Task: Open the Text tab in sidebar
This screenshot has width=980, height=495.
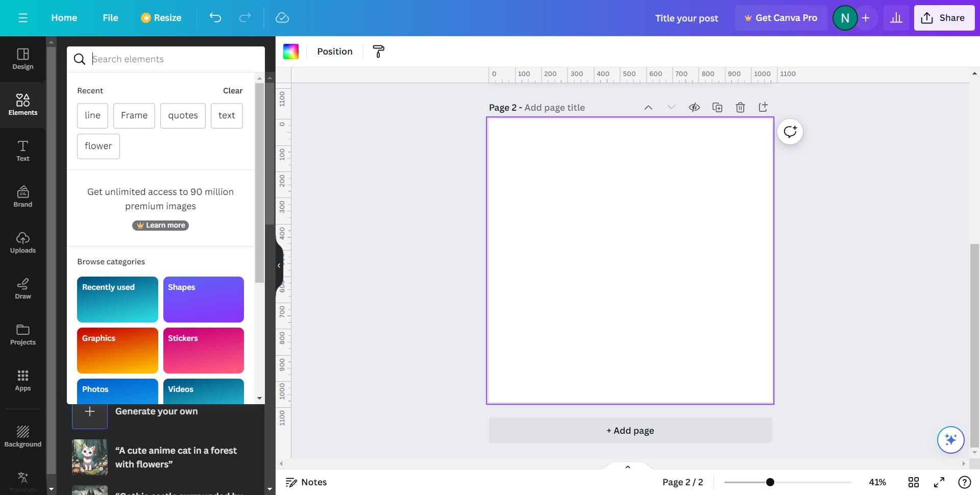Action: click(x=23, y=151)
